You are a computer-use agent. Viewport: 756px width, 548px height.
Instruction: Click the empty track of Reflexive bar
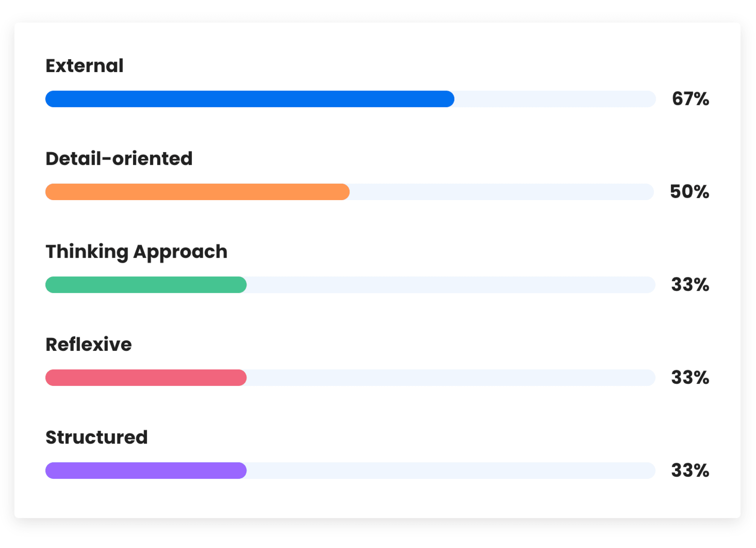(x=451, y=378)
